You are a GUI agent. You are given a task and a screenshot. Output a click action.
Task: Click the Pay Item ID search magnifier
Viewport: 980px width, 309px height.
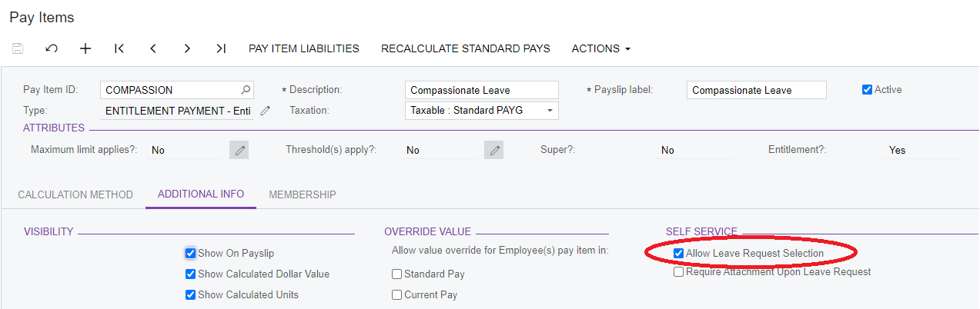(246, 90)
